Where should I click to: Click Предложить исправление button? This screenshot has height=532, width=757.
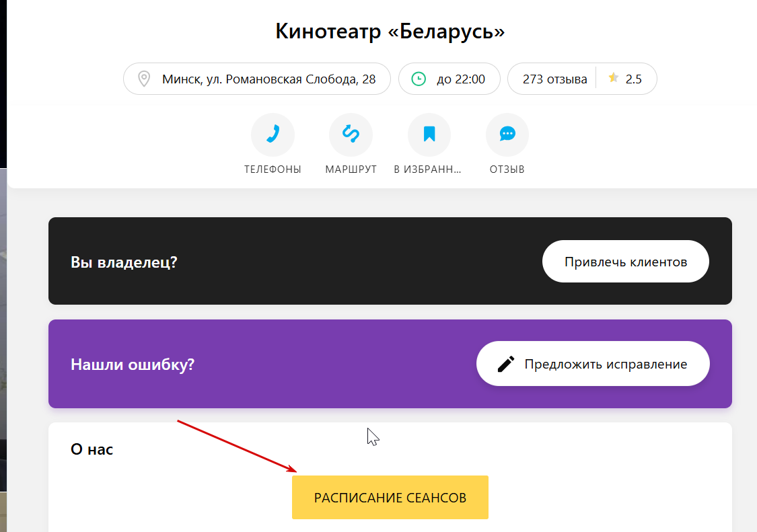click(x=593, y=363)
